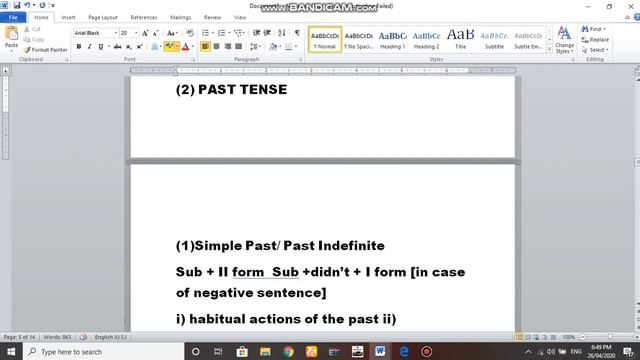This screenshot has height=360, width=640.
Task: Open the font name dropdown Arial Black
Action: point(116,33)
